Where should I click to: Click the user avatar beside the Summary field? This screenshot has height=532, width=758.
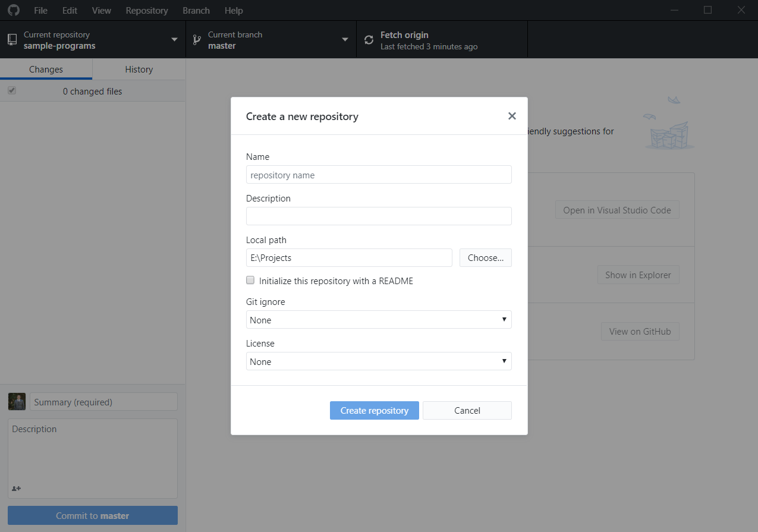click(x=17, y=401)
